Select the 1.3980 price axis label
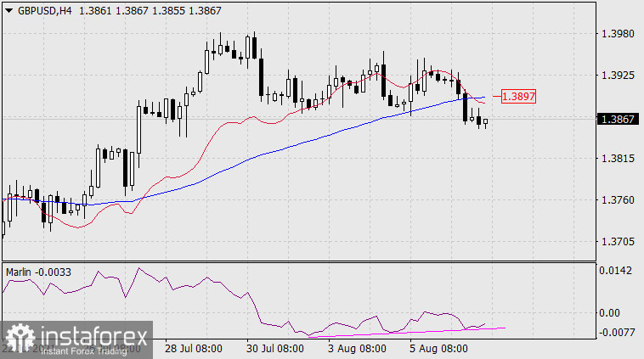This screenshot has width=644, height=359. [x=617, y=34]
